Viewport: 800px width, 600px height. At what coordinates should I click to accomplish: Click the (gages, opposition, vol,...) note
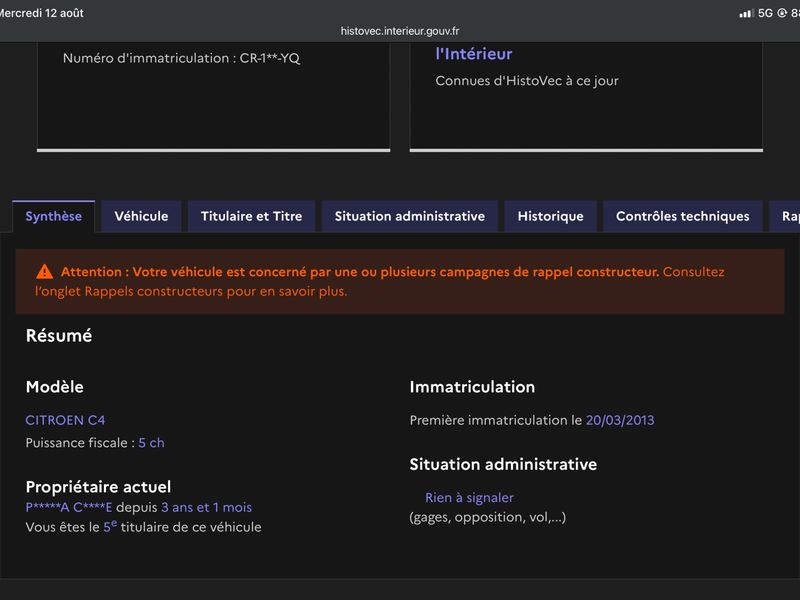pyautogui.click(x=488, y=517)
